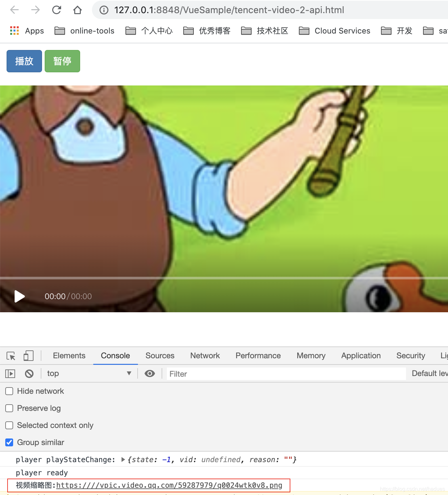Viewport: 448px width, 495px height.
Task: Switch to the Sources tab
Action: tap(160, 356)
